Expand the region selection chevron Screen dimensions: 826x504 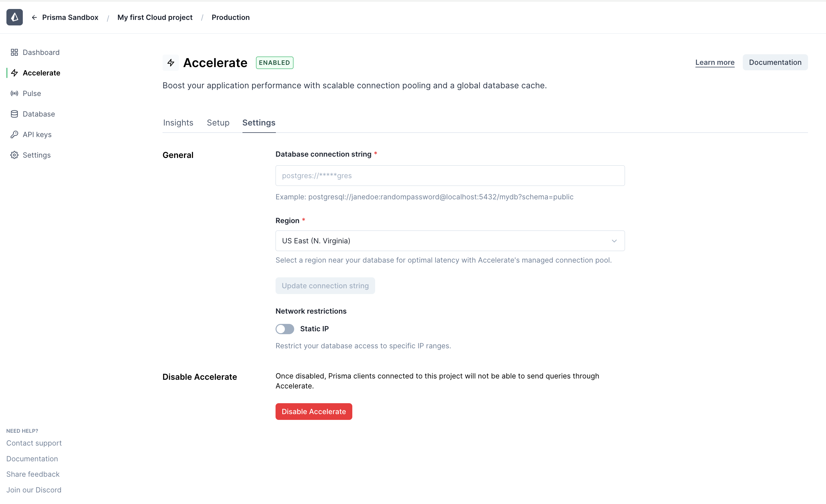[x=614, y=241]
